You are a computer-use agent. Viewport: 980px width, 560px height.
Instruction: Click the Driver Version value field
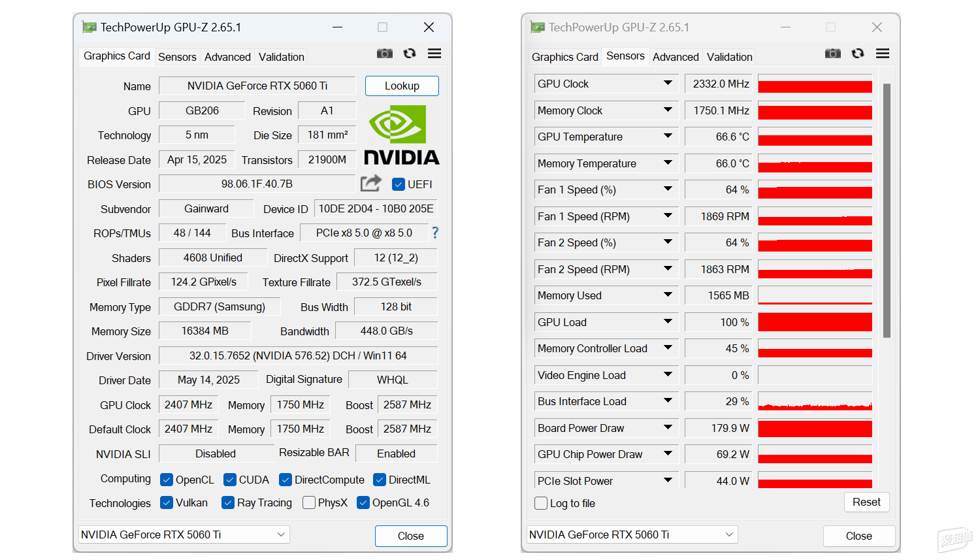[x=298, y=355]
